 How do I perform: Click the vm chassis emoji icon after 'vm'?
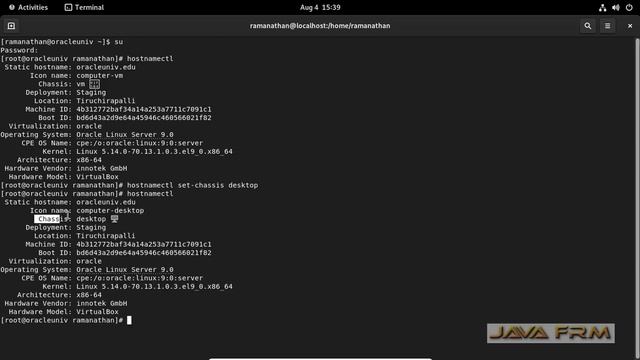pyautogui.click(x=94, y=84)
